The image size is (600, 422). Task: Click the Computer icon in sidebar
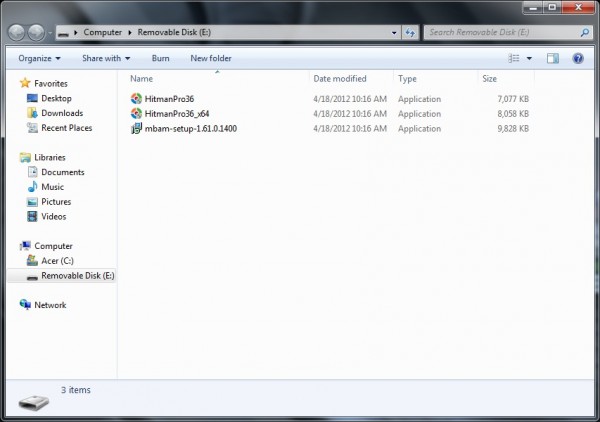coord(25,246)
